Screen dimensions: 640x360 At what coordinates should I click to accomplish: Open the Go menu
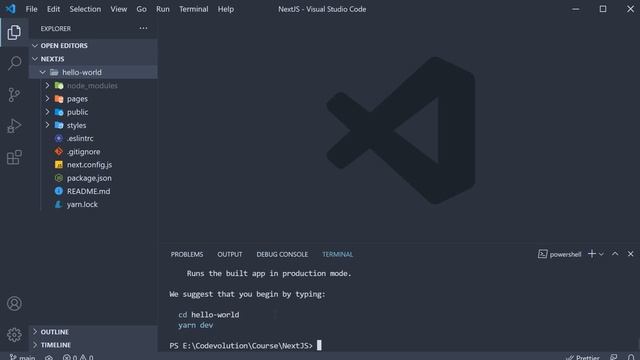[141, 9]
